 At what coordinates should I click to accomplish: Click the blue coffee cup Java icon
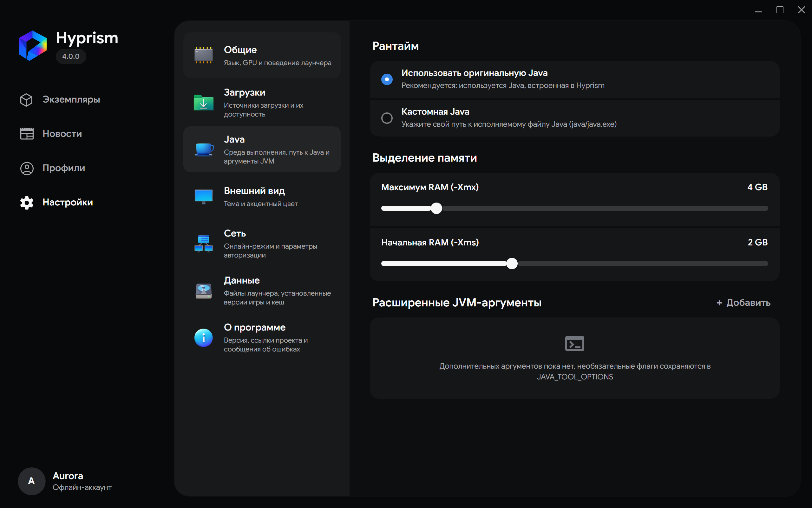pyautogui.click(x=204, y=149)
